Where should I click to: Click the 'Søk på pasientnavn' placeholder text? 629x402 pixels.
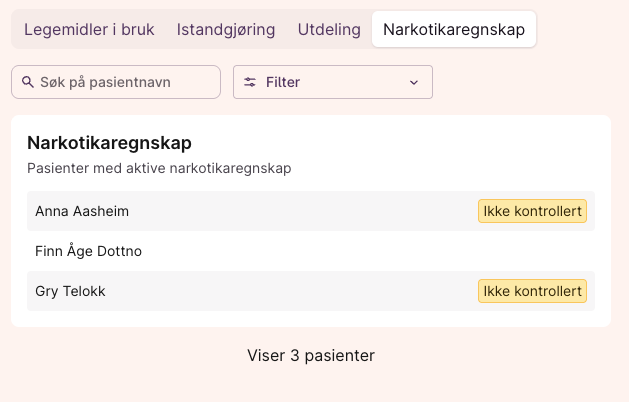click(x=105, y=82)
